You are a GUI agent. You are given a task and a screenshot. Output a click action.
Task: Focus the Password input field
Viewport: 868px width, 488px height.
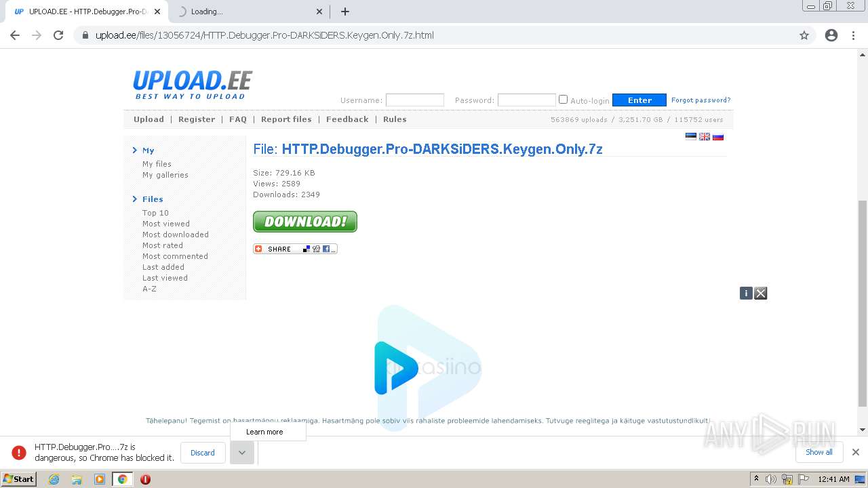click(x=526, y=100)
